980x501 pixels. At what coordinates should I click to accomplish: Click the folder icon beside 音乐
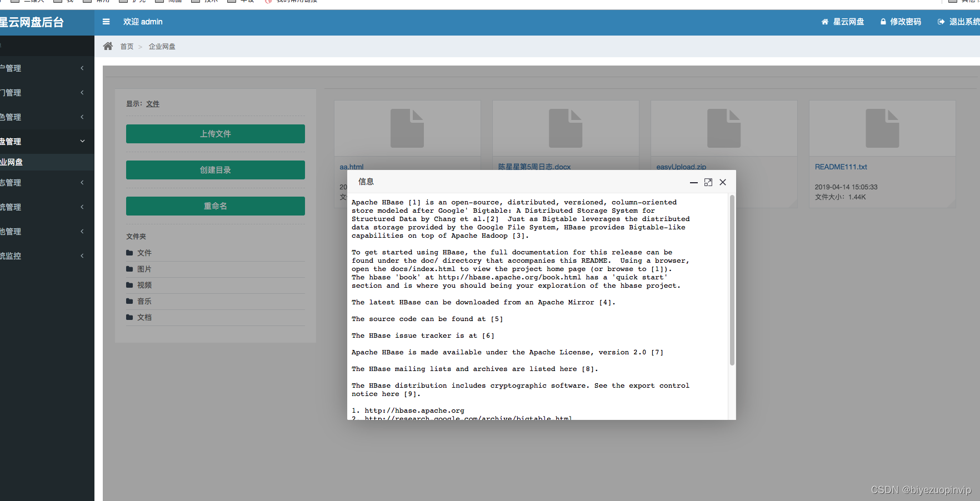(x=129, y=301)
